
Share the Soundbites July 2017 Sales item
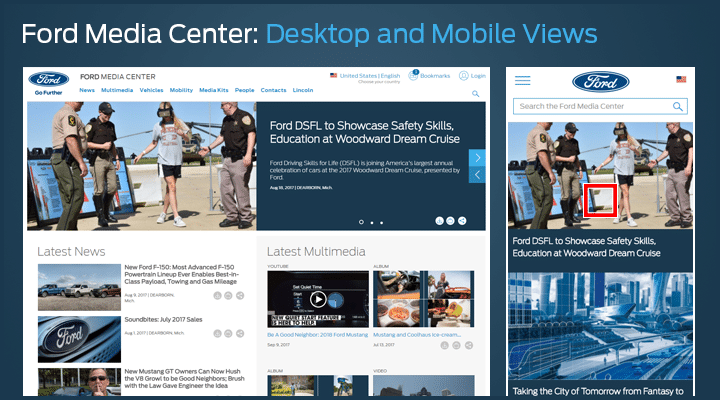[240, 333]
